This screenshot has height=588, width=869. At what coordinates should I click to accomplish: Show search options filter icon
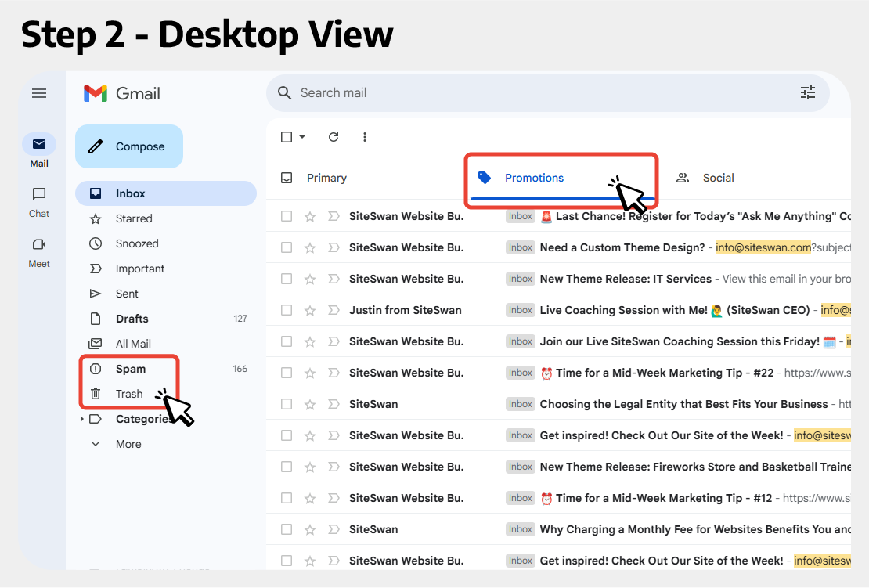tap(808, 92)
